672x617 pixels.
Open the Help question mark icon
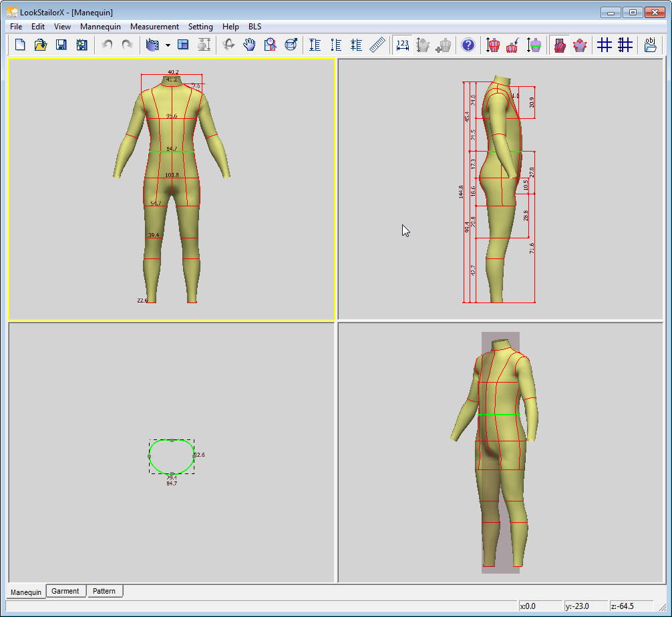(x=468, y=45)
